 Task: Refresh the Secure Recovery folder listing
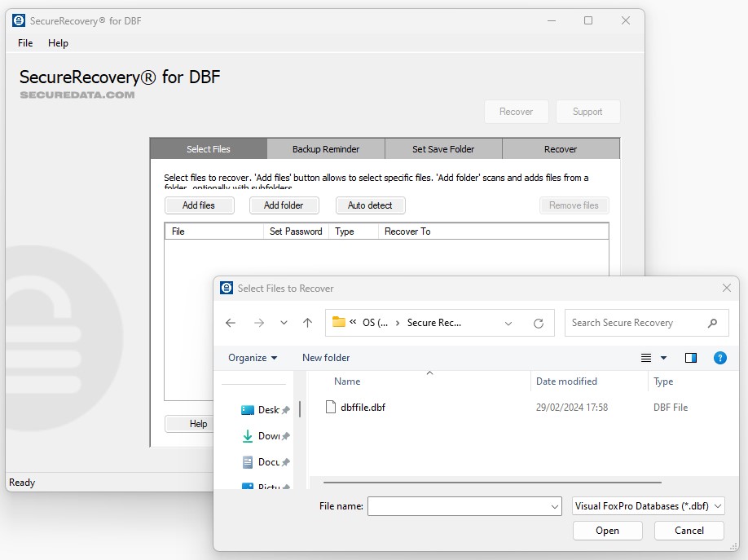(538, 323)
